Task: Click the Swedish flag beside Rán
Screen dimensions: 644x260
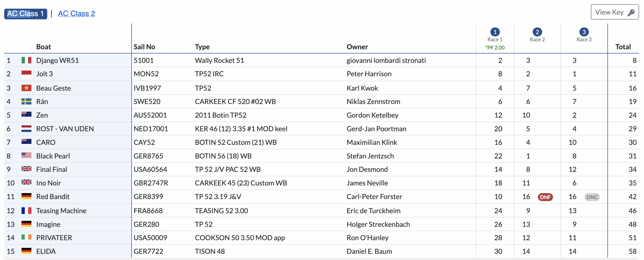Action: coord(26,102)
